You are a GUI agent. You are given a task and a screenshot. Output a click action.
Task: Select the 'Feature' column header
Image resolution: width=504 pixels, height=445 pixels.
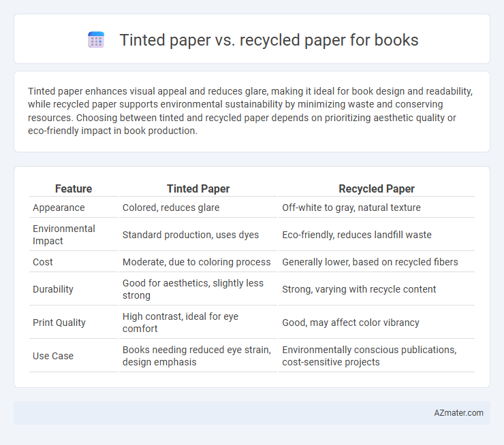[74, 188]
